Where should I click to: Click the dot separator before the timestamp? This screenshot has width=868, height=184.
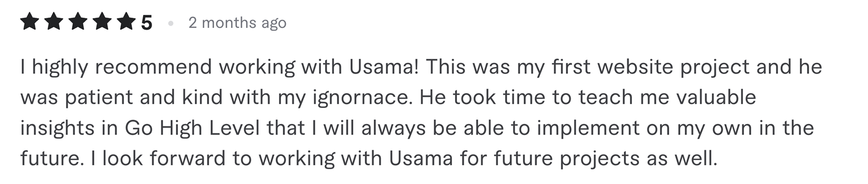(170, 23)
